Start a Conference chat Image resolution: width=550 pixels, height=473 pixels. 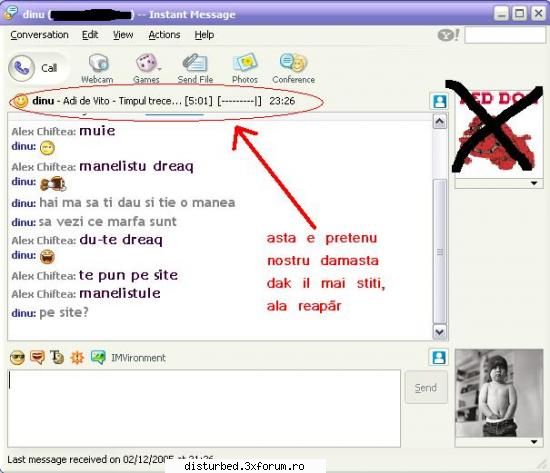click(294, 69)
